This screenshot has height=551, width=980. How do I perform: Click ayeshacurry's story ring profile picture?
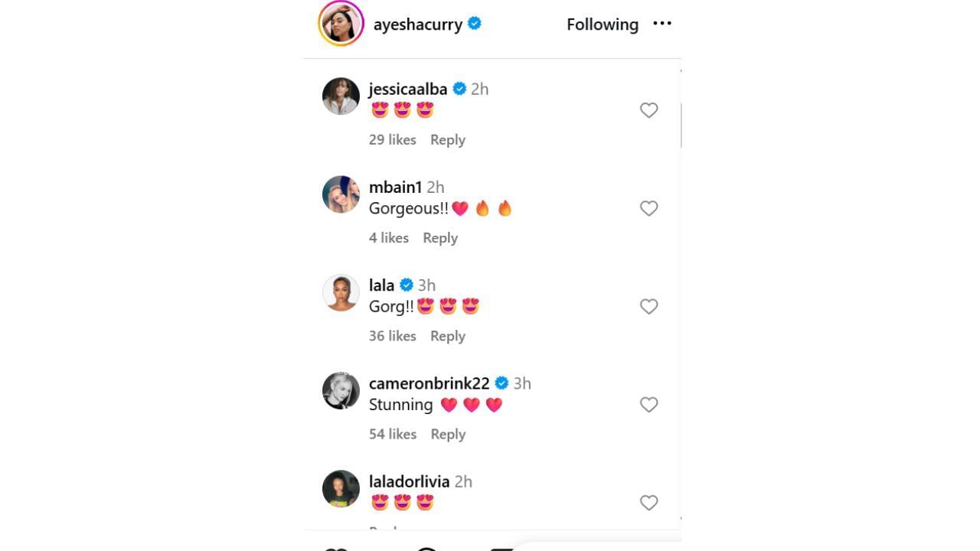click(341, 24)
